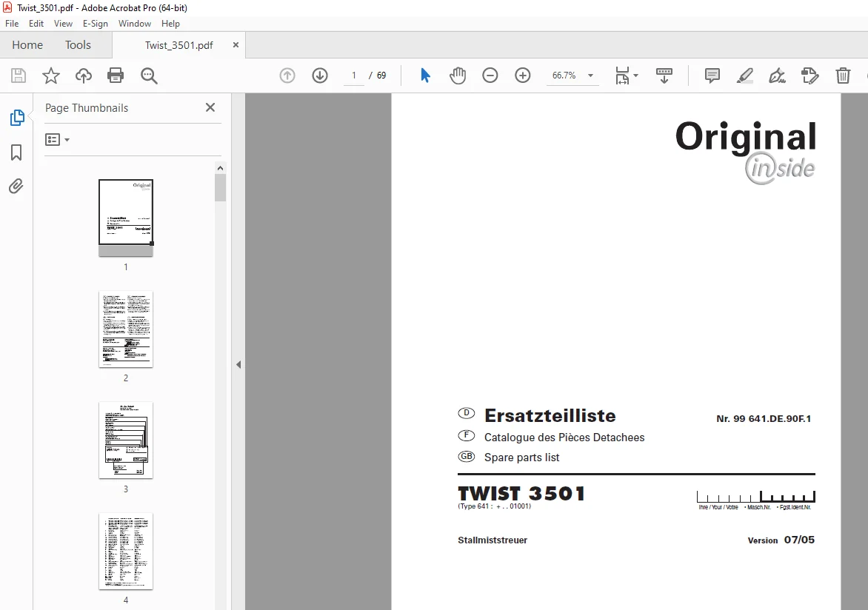868x610 pixels.
Task: Open the Edit menu
Action: pyautogui.click(x=36, y=23)
